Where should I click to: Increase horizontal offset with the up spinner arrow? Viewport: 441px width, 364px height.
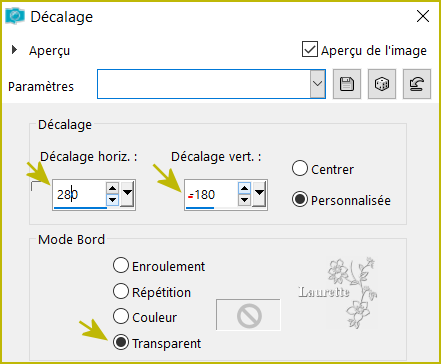tap(113, 188)
